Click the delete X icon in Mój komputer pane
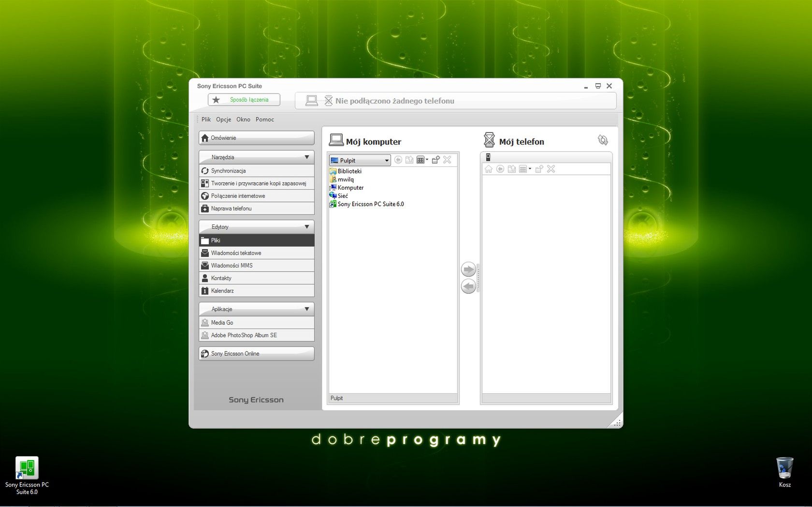Image resolution: width=812 pixels, height=507 pixels. 447,160
